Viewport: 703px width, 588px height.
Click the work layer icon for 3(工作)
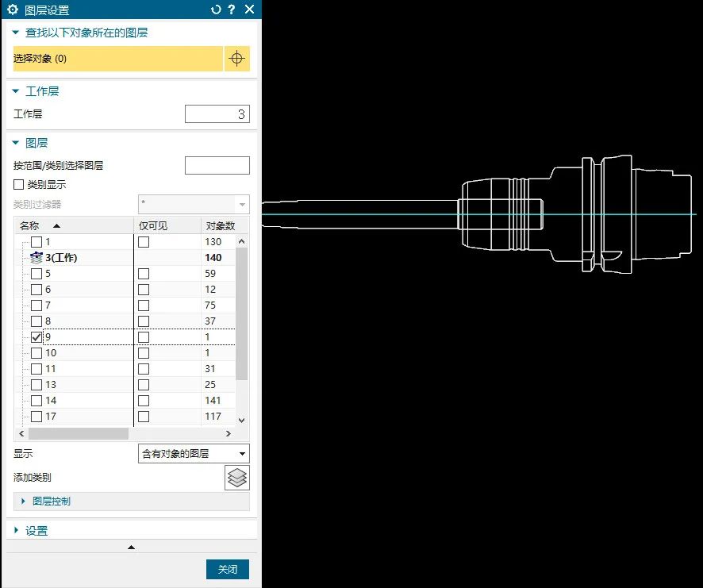(36, 257)
